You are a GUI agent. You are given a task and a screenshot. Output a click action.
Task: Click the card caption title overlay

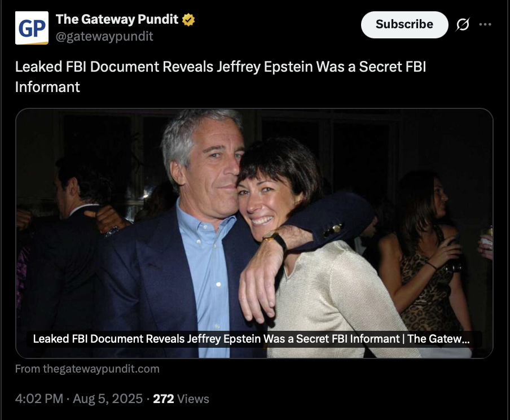tap(251, 339)
